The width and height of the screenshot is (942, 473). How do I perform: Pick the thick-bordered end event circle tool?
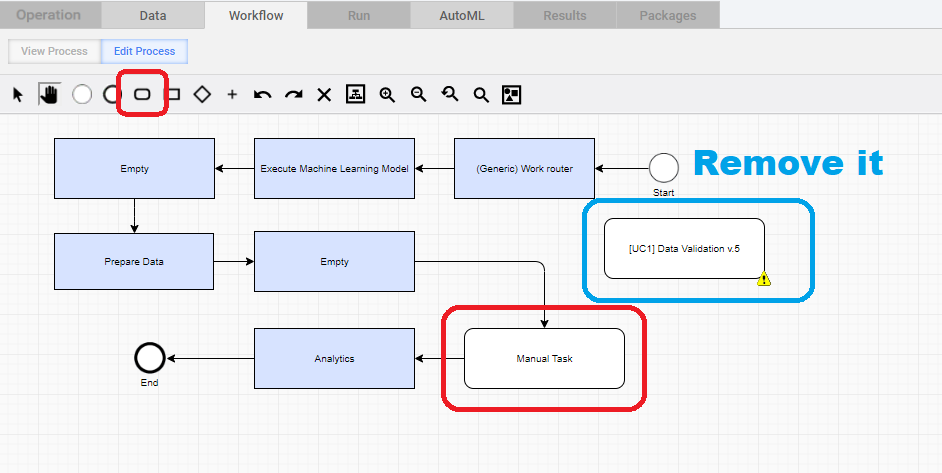click(x=111, y=94)
